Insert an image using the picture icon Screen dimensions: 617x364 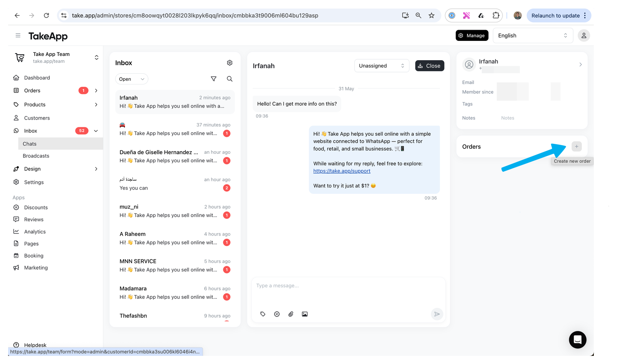click(305, 314)
